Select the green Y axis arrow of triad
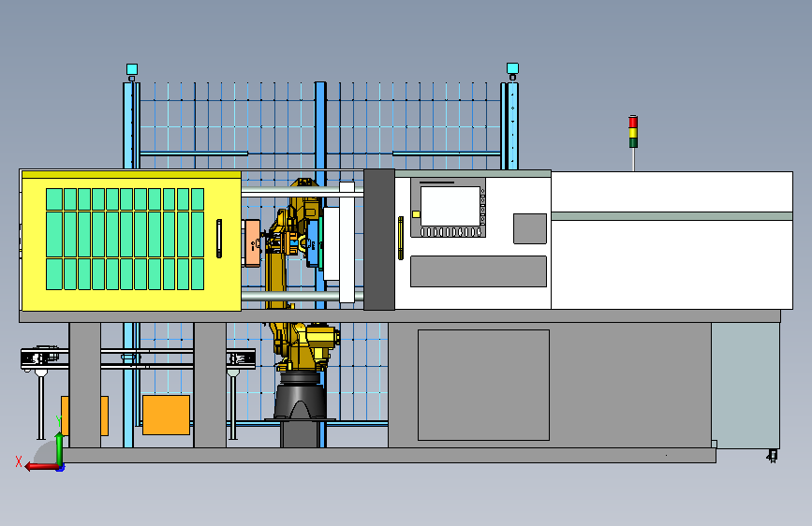Screen dimensions: 812x526 [59, 448]
